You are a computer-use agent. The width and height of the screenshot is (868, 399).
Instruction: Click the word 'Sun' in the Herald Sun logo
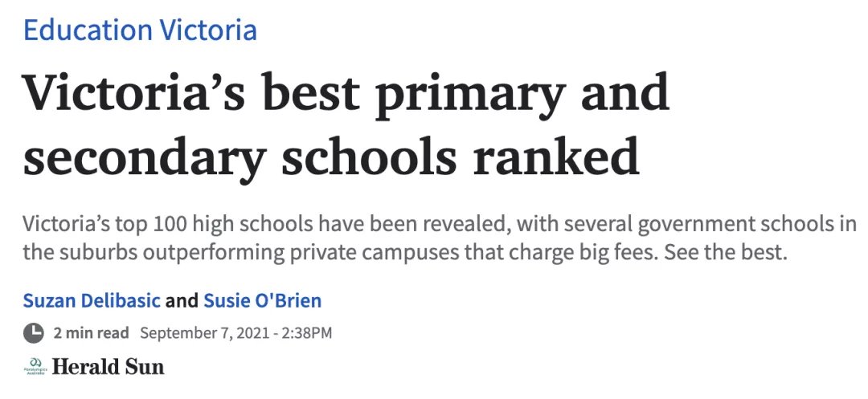(x=146, y=367)
